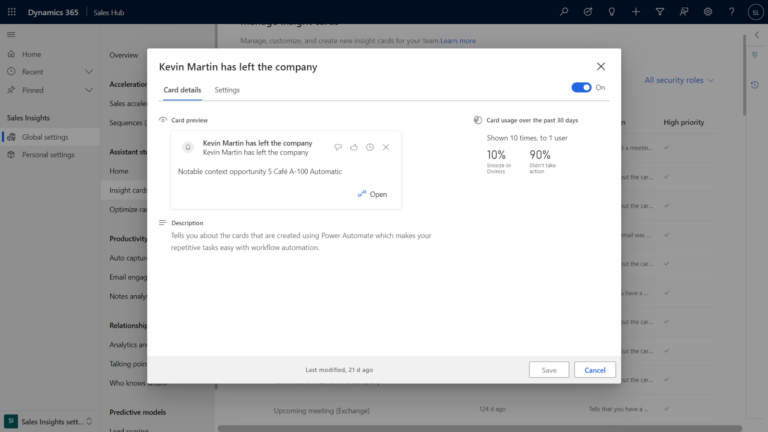Close the Kevin Martin card dialog

(x=601, y=66)
